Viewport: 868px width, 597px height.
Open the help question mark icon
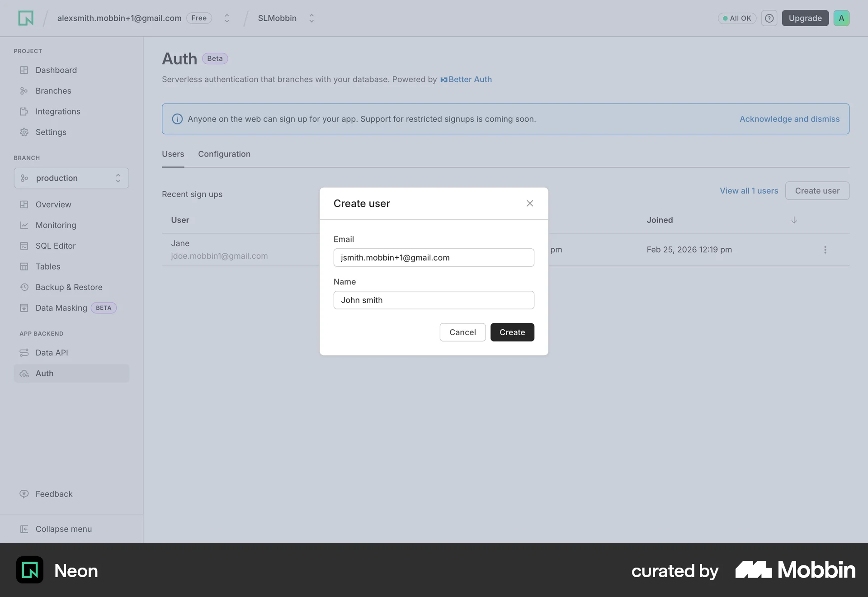point(769,18)
